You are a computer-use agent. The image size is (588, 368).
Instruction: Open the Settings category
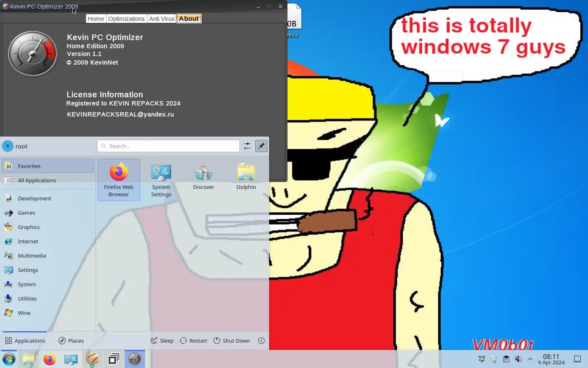pos(48,270)
